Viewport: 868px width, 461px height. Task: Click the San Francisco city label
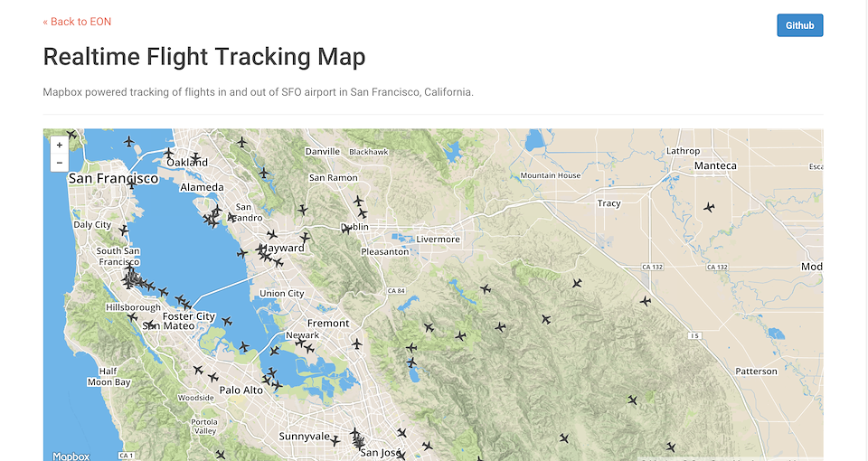tap(113, 178)
